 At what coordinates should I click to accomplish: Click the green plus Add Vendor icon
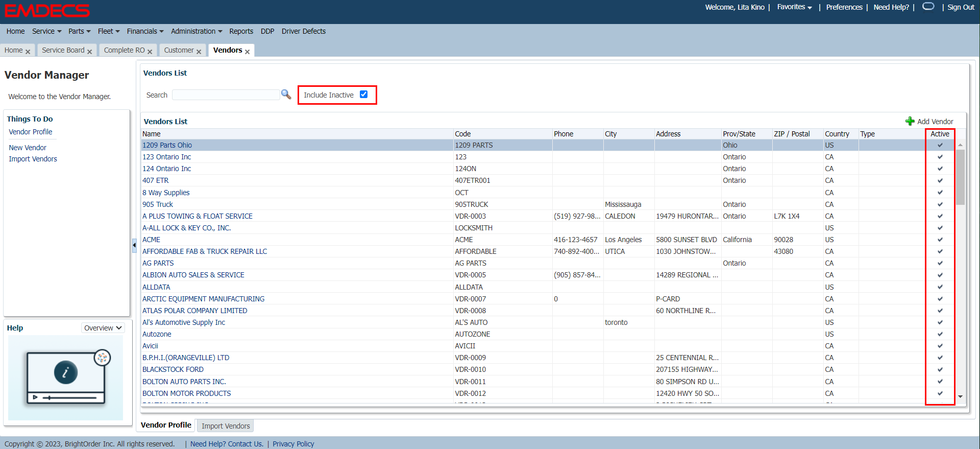(x=910, y=121)
